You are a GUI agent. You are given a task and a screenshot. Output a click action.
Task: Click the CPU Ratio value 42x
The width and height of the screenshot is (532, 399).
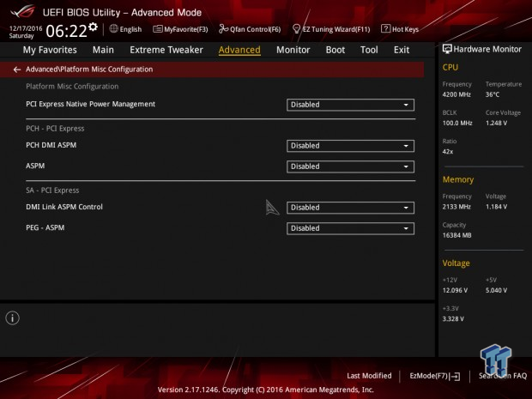pyautogui.click(x=448, y=152)
